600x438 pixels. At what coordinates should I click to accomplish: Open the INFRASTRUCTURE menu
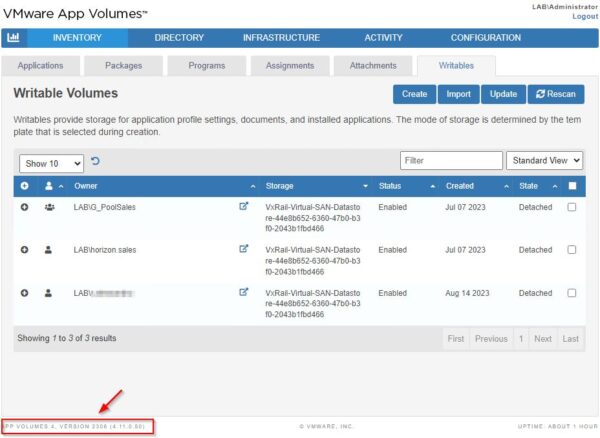[281, 37]
